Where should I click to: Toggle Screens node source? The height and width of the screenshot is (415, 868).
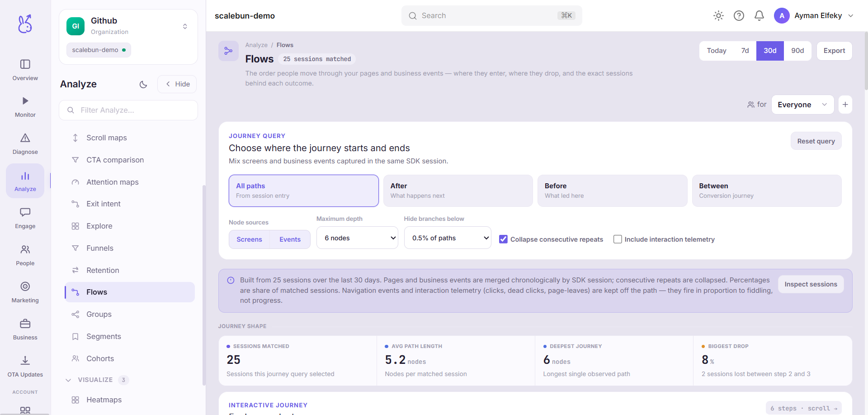click(x=249, y=239)
